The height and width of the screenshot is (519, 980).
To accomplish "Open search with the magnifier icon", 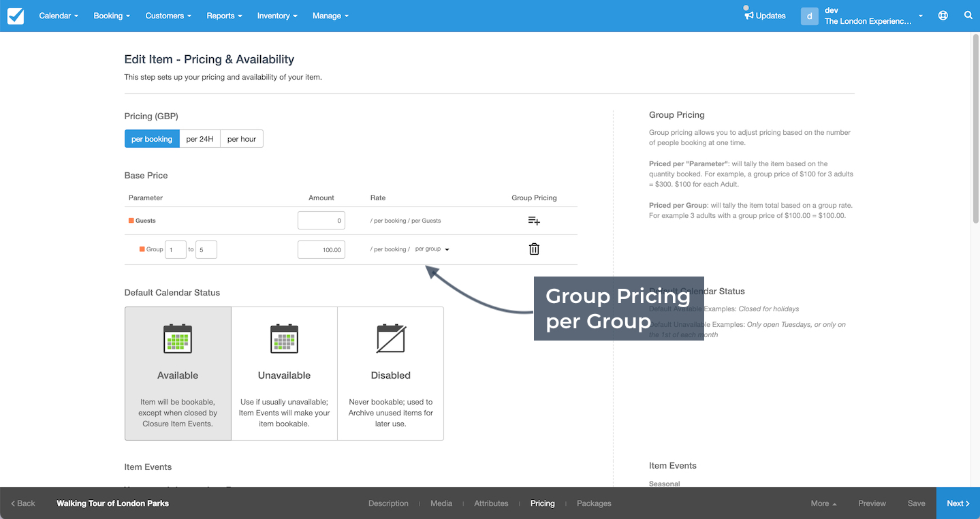I will pyautogui.click(x=968, y=16).
